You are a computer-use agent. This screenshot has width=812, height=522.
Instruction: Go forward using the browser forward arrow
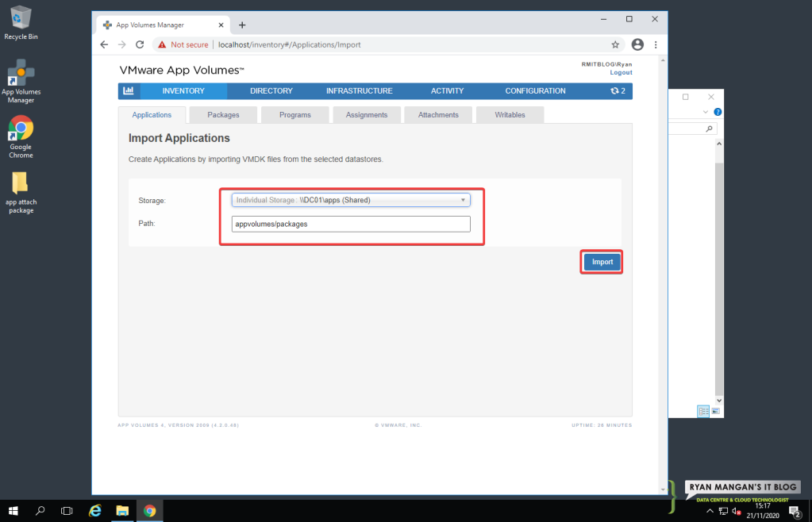[121, 44]
